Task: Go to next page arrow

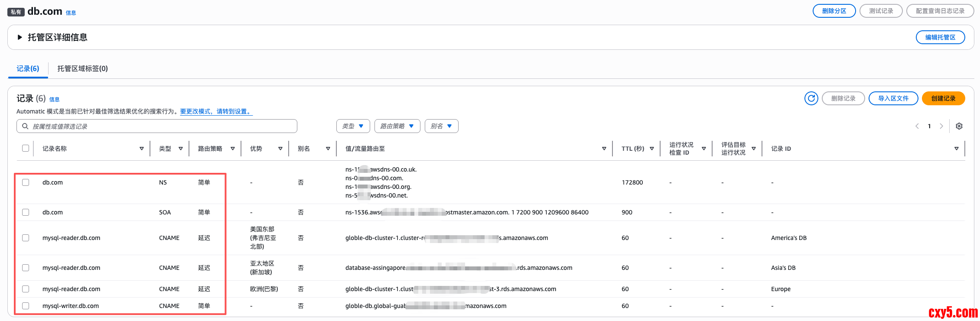Action: pos(941,126)
